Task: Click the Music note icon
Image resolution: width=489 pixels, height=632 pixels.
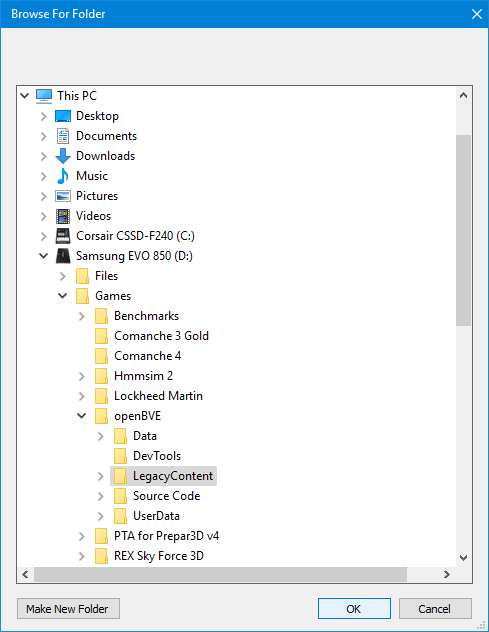Action: 63,176
